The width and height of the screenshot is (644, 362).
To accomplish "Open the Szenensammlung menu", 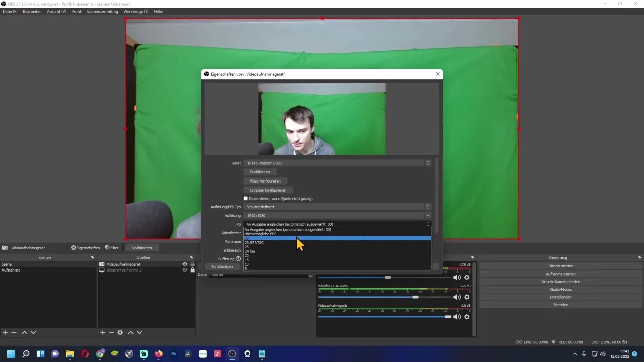I will pyautogui.click(x=102, y=11).
